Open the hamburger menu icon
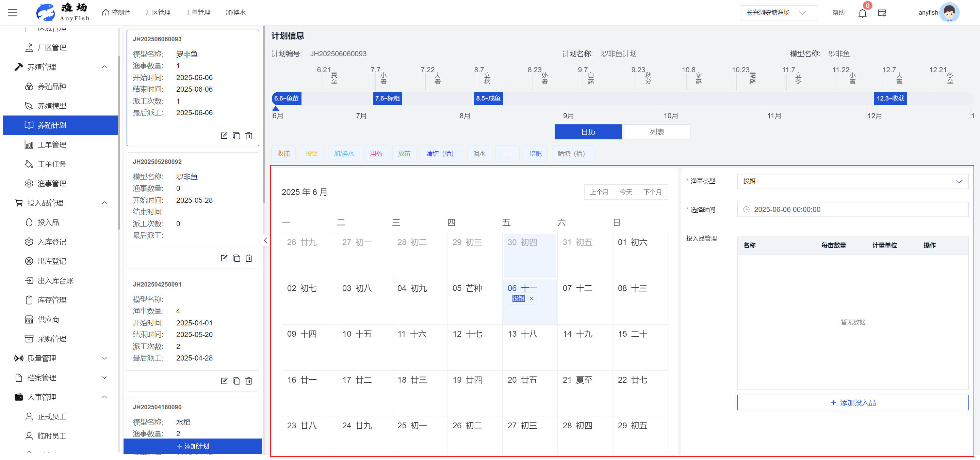This screenshot has width=980, height=460. point(13,13)
